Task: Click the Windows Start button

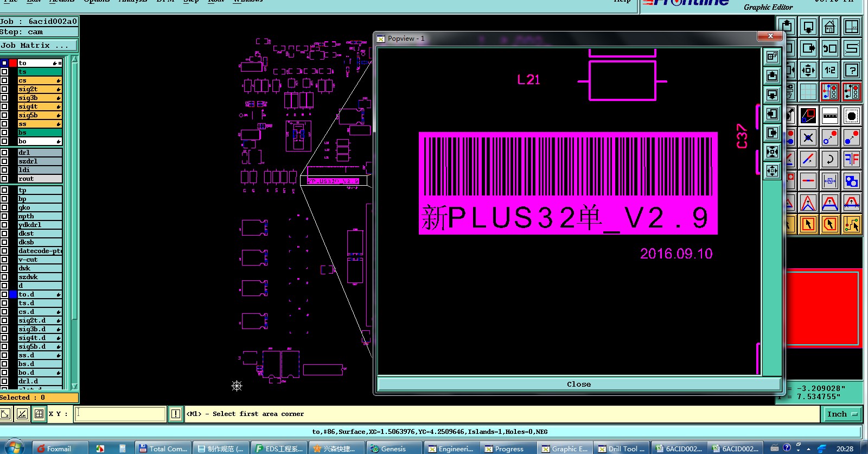Action: click(14, 447)
